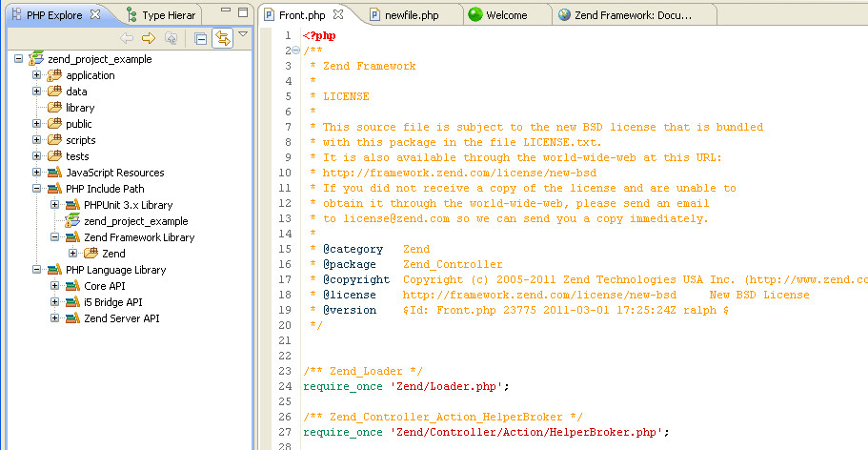Click the @package tag on line 16
Viewport: 868px width, 450px height.
350,264
